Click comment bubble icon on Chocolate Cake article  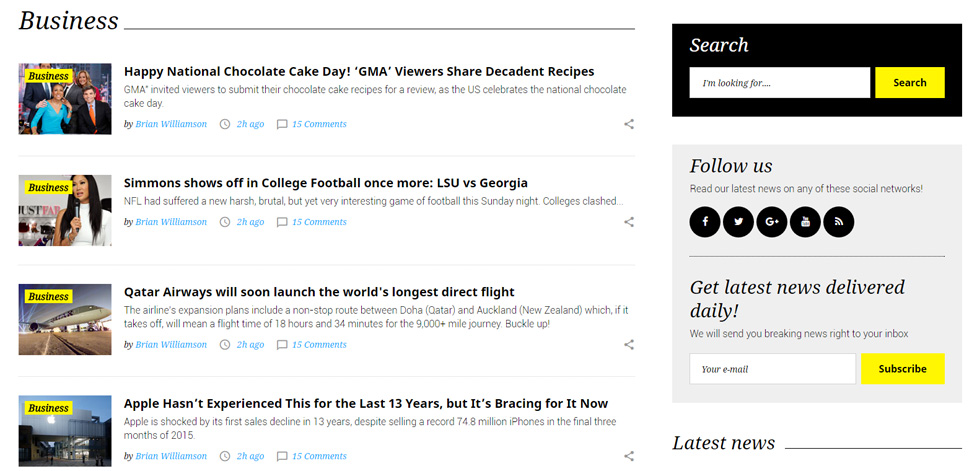(x=282, y=124)
